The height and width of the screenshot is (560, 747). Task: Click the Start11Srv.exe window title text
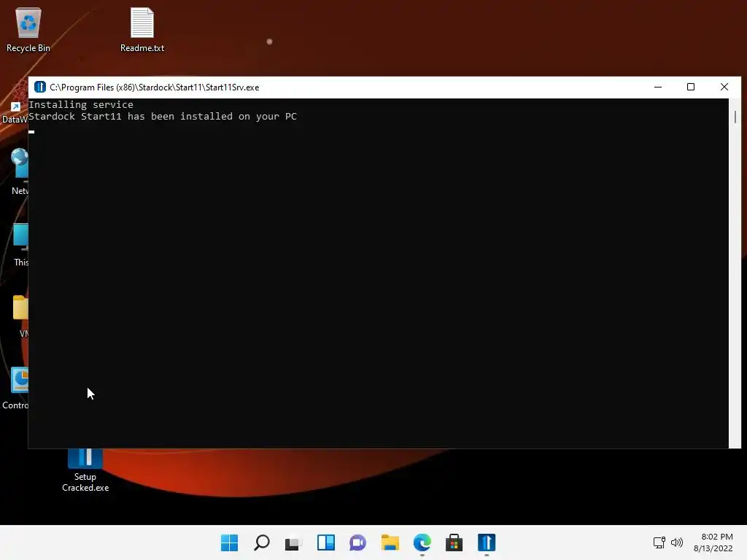tap(155, 87)
